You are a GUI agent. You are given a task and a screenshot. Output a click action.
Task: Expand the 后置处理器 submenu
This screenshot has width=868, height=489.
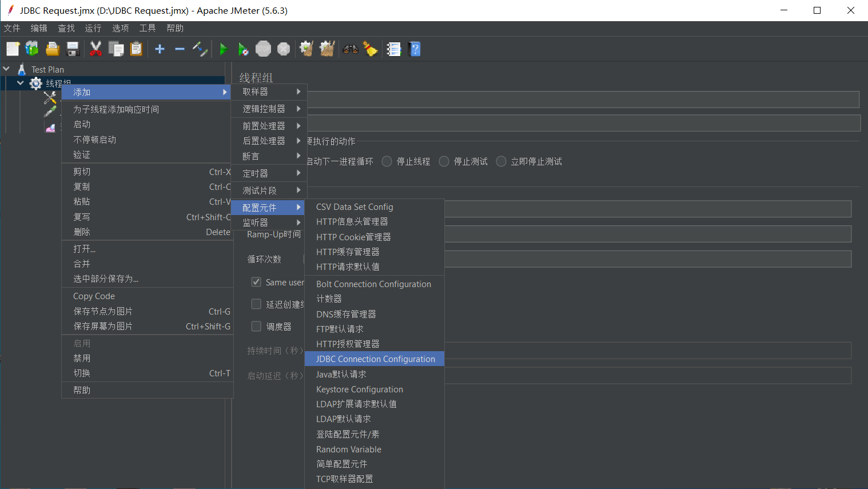coord(269,141)
